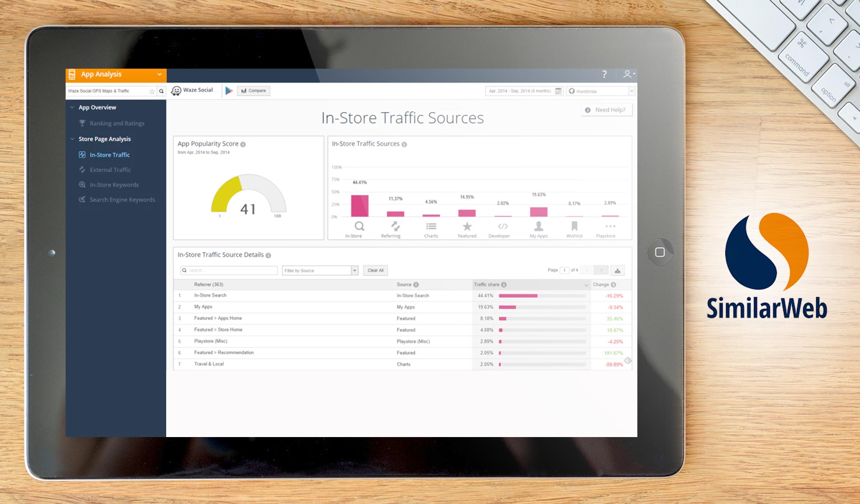This screenshot has height=504, width=860.
Task: Click the Compare button
Action: click(253, 91)
